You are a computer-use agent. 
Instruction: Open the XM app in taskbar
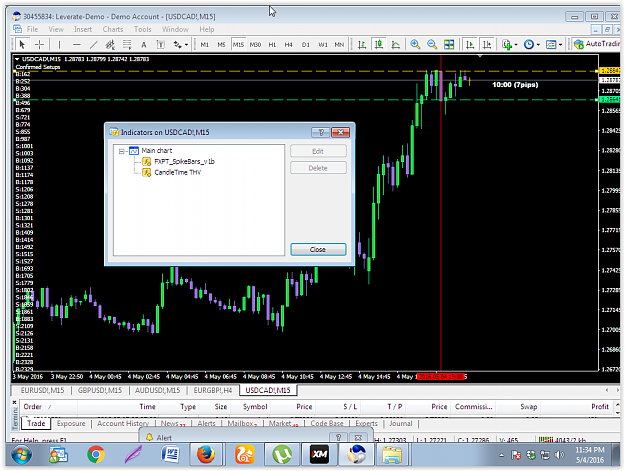[320, 454]
